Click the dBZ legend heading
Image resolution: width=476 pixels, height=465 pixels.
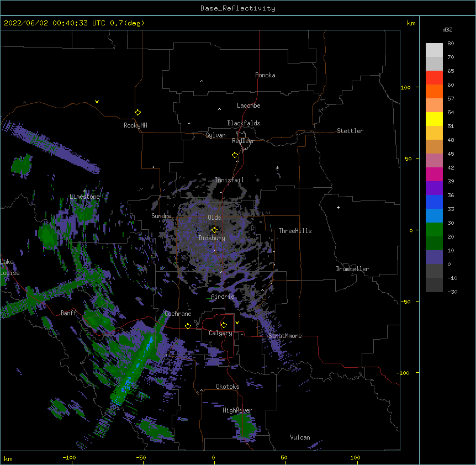point(447,29)
